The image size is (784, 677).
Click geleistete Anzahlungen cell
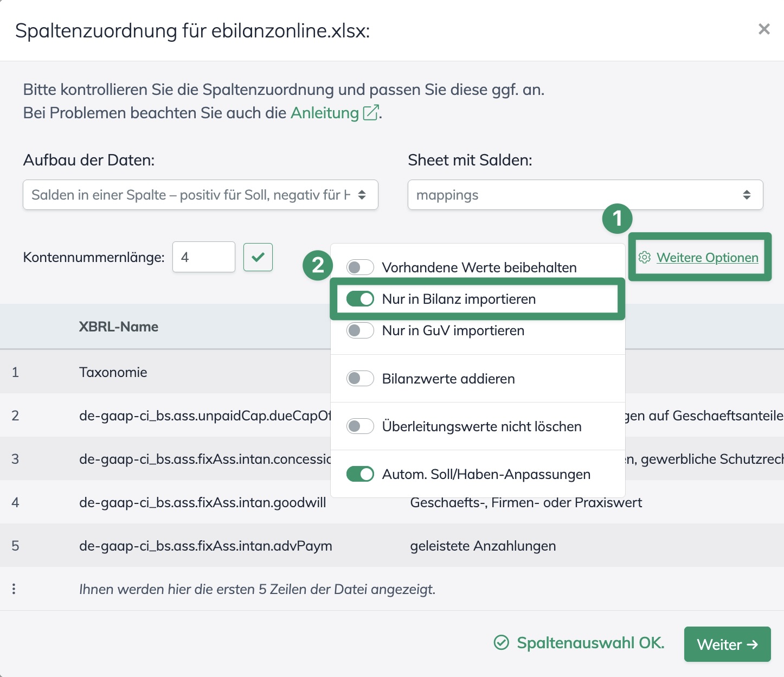point(483,546)
